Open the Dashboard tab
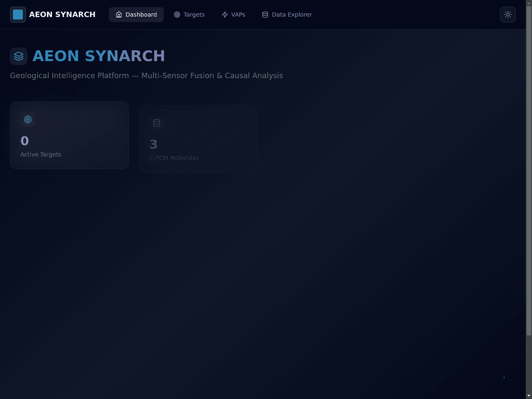 pyautogui.click(x=136, y=15)
